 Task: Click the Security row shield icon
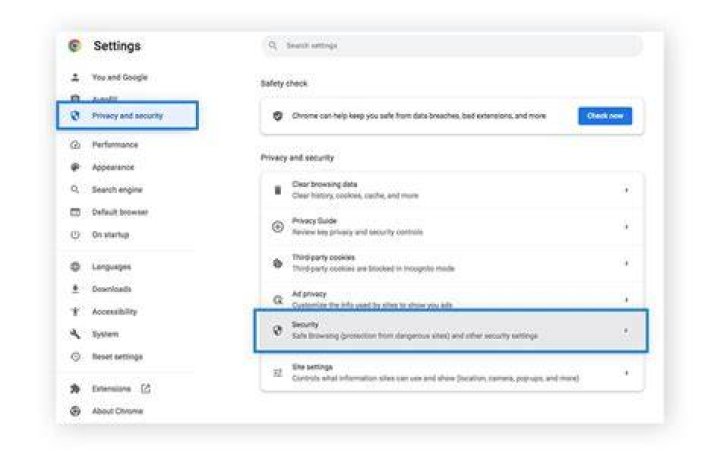pyautogui.click(x=277, y=330)
